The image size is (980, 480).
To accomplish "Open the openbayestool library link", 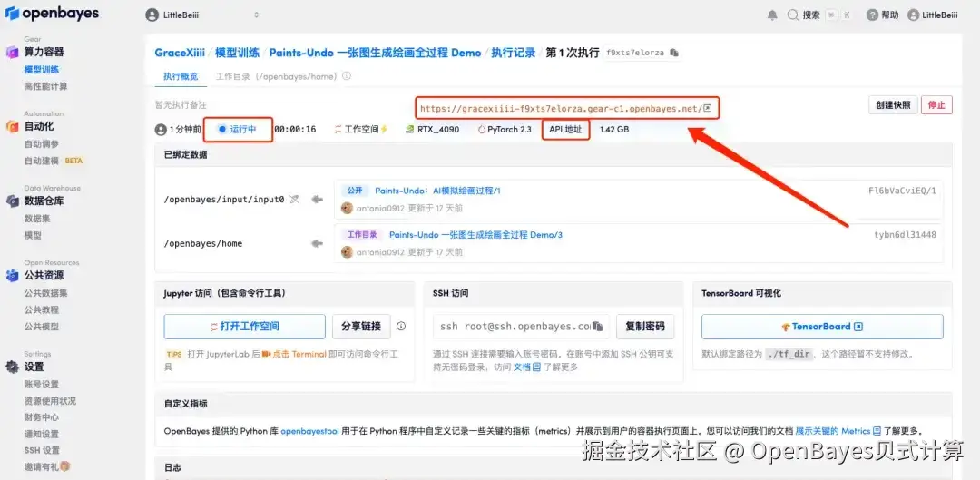I will point(310,431).
